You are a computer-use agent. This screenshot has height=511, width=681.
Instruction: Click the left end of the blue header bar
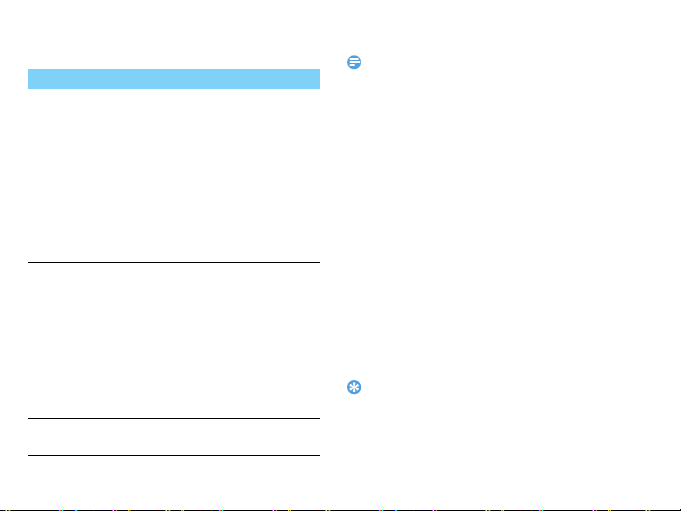point(33,79)
